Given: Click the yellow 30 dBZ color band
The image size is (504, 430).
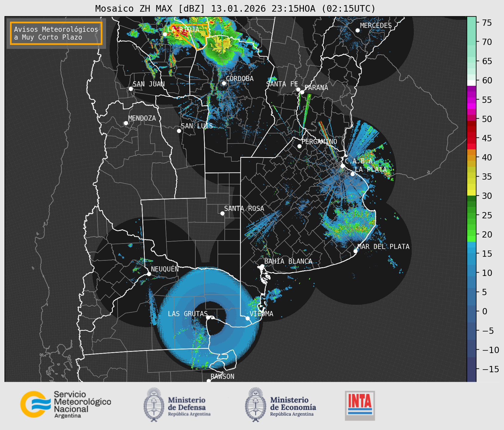Looking at the screenshot, I should point(471,193).
